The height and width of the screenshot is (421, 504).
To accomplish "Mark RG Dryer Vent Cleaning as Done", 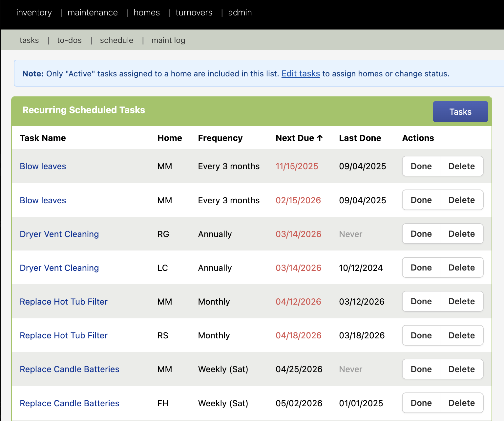I will pos(421,234).
